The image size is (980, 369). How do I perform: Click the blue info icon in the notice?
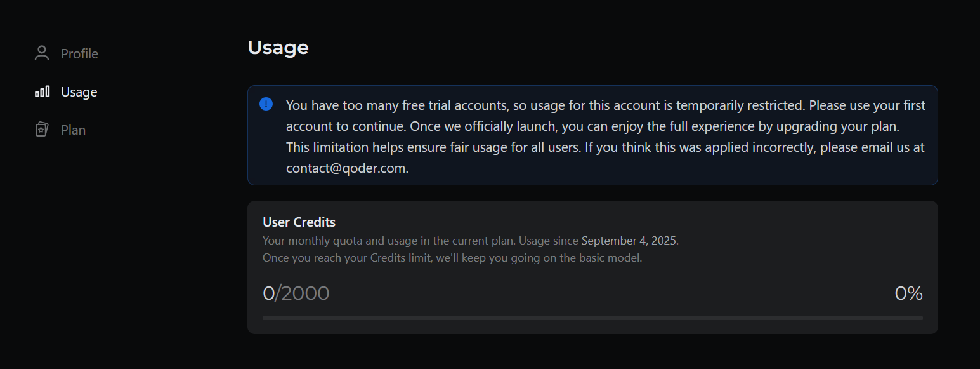click(266, 104)
